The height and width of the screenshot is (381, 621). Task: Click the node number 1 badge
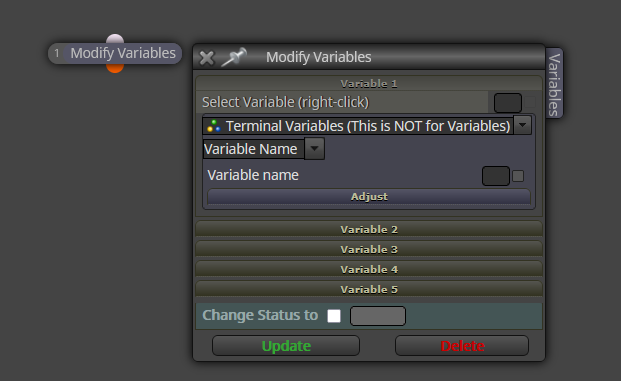click(x=57, y=53)
